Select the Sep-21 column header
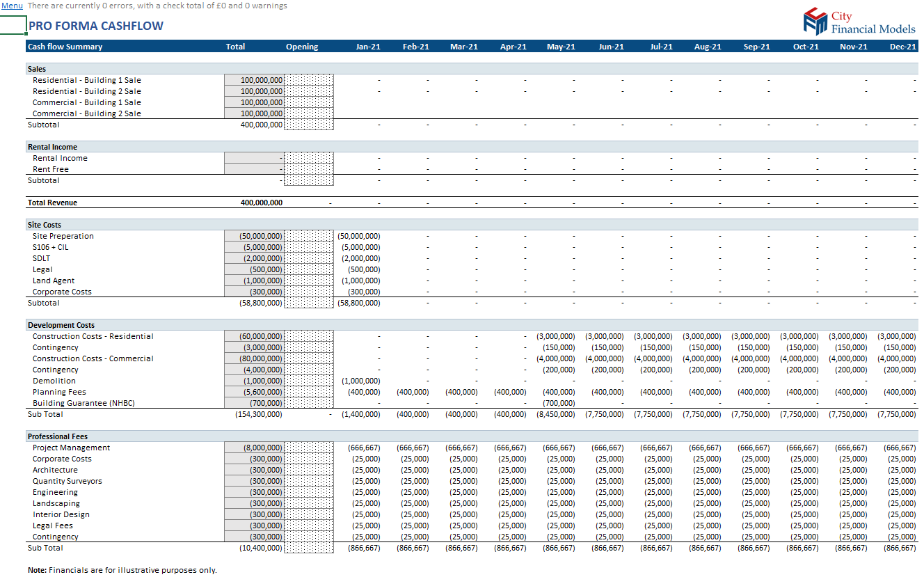The height and width of the screenshot is (577, 924). click(x=757, y=47)
